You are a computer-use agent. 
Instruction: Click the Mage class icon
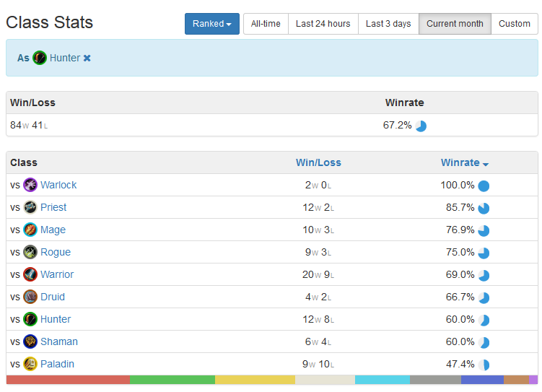[30, 230]
